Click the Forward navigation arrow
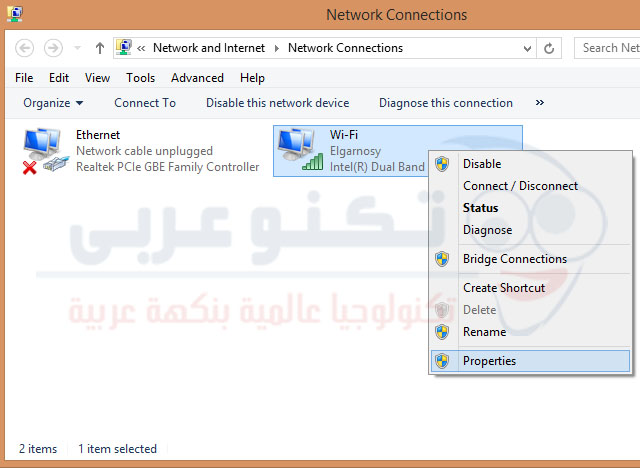The width and height of the screenshot is (640, 468). (53, 48)
